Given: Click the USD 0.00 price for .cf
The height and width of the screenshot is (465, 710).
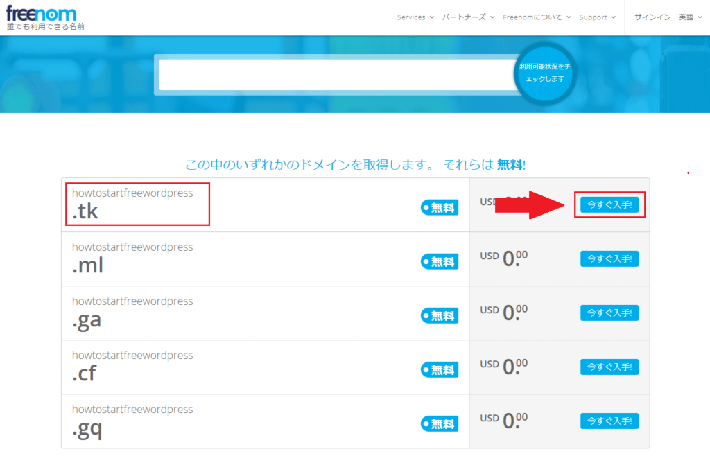Looking at the screenshot, I should point(504,367).
